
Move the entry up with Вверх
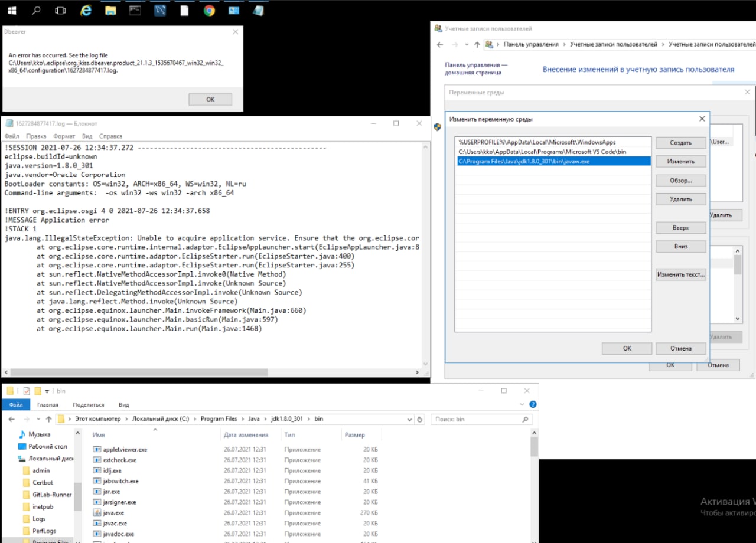click(681, 228)
